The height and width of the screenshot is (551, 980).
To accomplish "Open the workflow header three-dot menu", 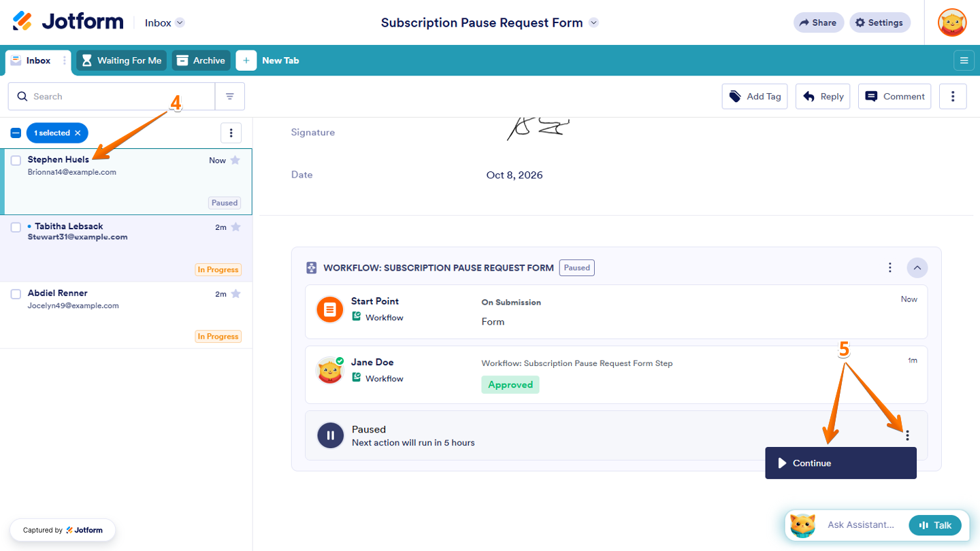I will pos(890,267).
